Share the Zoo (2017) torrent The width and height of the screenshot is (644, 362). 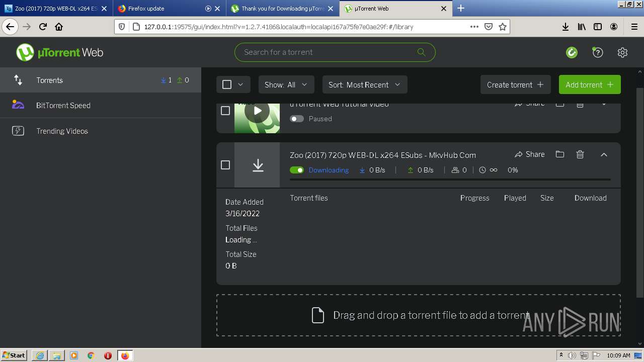click(530, 154)
